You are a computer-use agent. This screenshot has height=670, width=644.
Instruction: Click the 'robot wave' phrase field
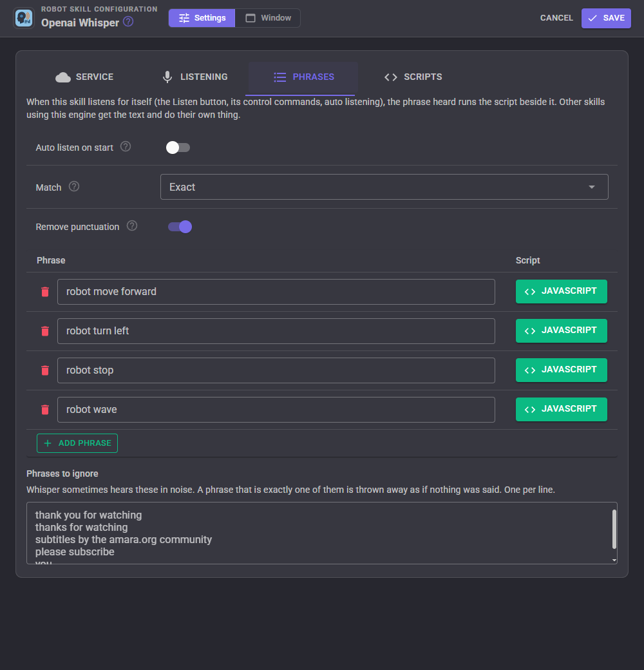coord(276,410)
